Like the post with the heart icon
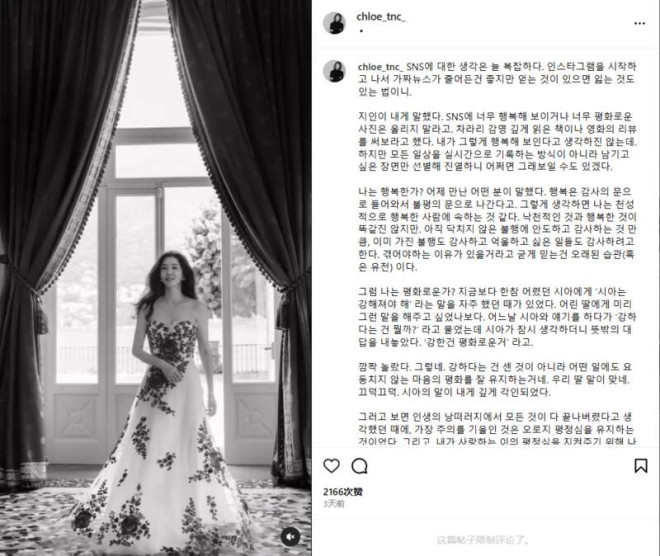The height and width of the screenshot is (556, 660). (x=331, y=466)
